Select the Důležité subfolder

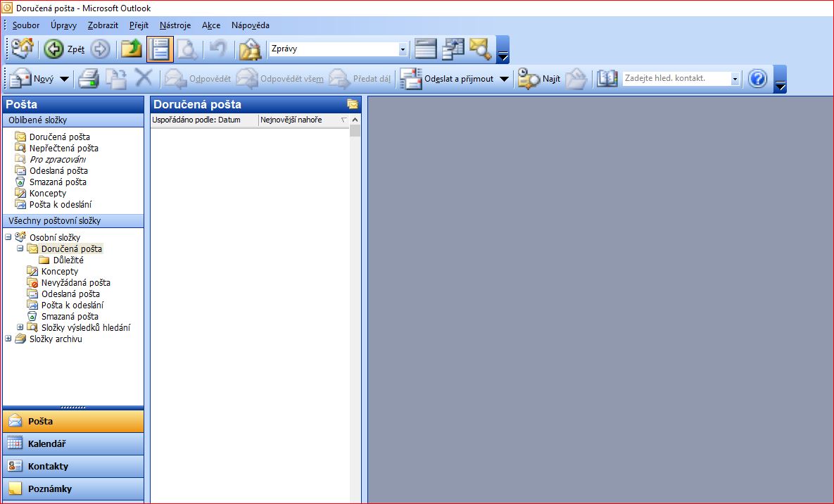[68, 260]
